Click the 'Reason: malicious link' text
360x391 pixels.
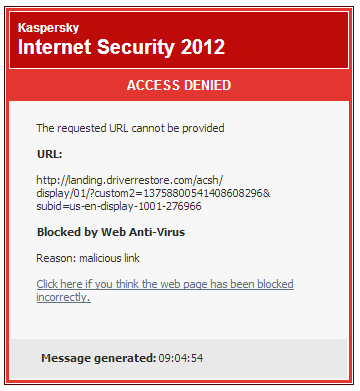pos(88,258)
